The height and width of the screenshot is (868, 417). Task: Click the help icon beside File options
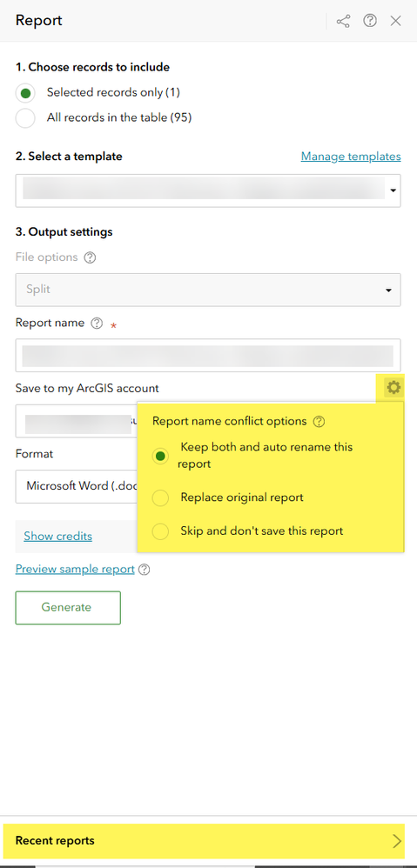pos(90,257)
